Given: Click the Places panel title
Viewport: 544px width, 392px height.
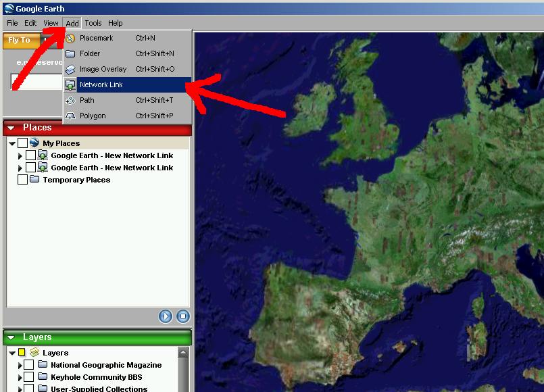Looking at the screenshot, I should coord(37,128).
